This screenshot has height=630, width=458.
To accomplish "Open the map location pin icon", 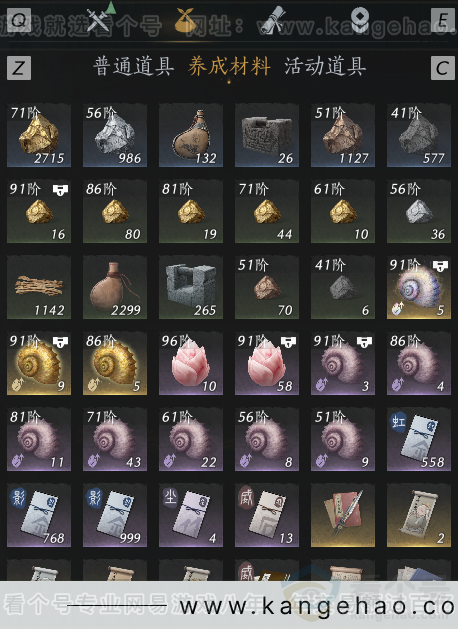I will click(x=359, y=19).
